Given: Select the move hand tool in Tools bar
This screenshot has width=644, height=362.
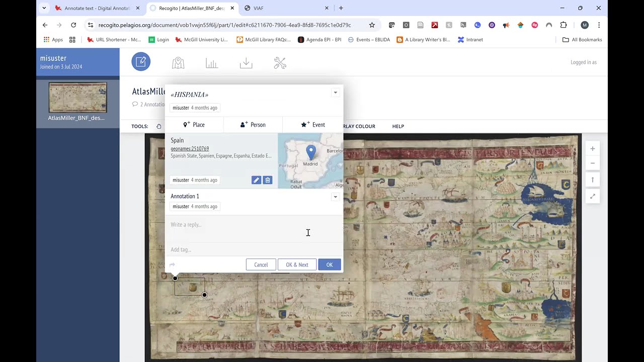Looking at the screenshot, I should coord(158,126).
